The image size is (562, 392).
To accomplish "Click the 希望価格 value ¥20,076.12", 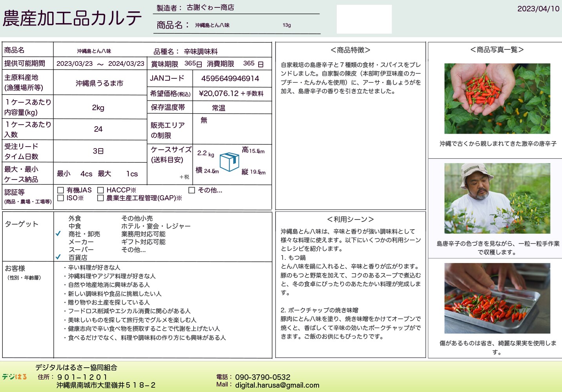I will tap(219, 93).
